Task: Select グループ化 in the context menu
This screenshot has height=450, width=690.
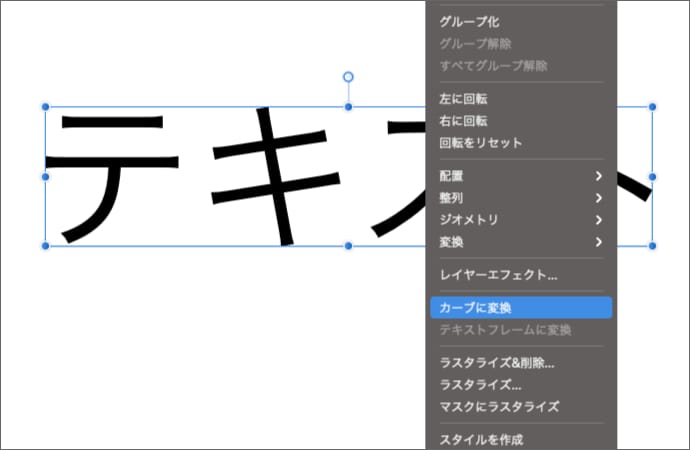Action: pyautogui.click(x=470, y=21)
